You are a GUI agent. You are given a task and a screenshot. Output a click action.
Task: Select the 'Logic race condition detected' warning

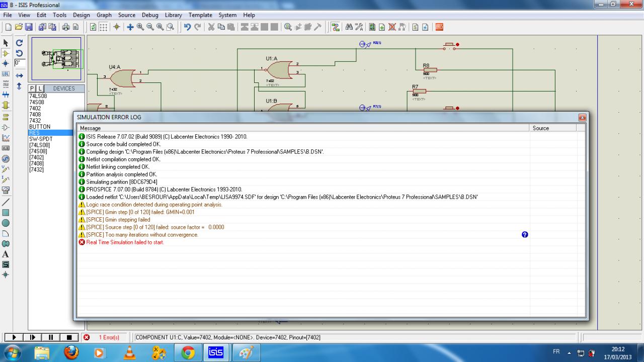[154, 205]
